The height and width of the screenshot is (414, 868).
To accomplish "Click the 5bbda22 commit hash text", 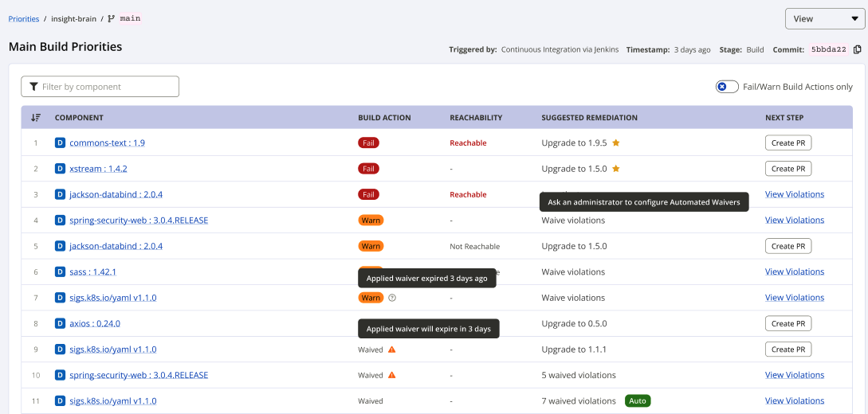I will (829, 49).
